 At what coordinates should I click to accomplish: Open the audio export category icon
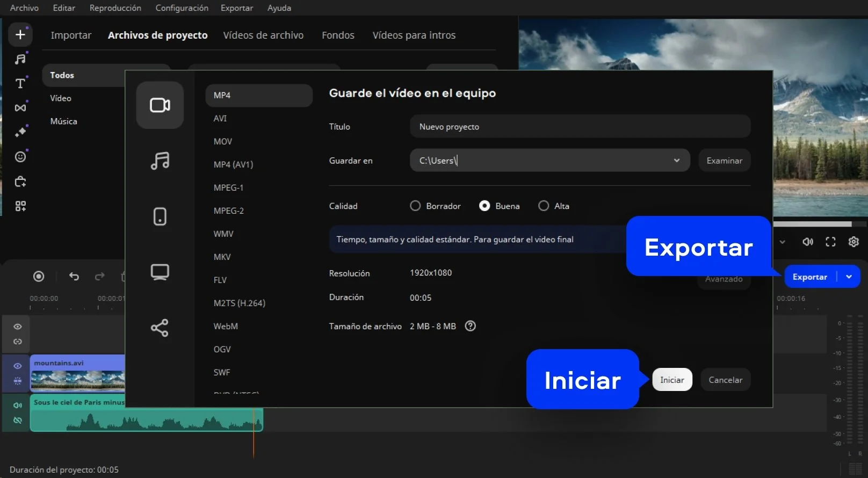160,161
